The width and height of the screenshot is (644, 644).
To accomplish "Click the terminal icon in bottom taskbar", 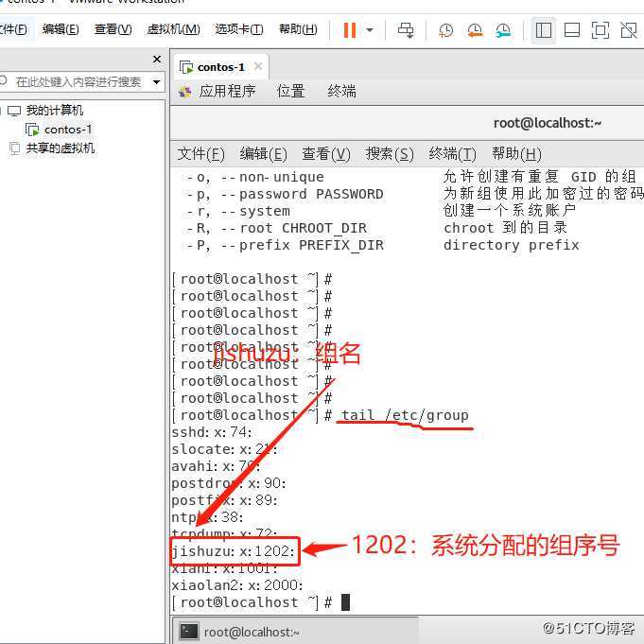I will pyautogui.click(x=189, y=632).
